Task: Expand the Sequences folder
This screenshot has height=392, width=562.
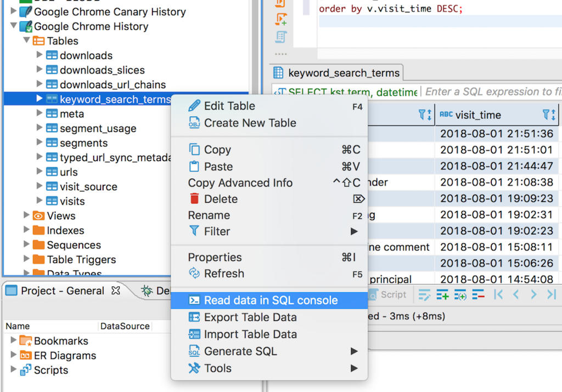Action: pyautogui.click(x=26, y=245)
